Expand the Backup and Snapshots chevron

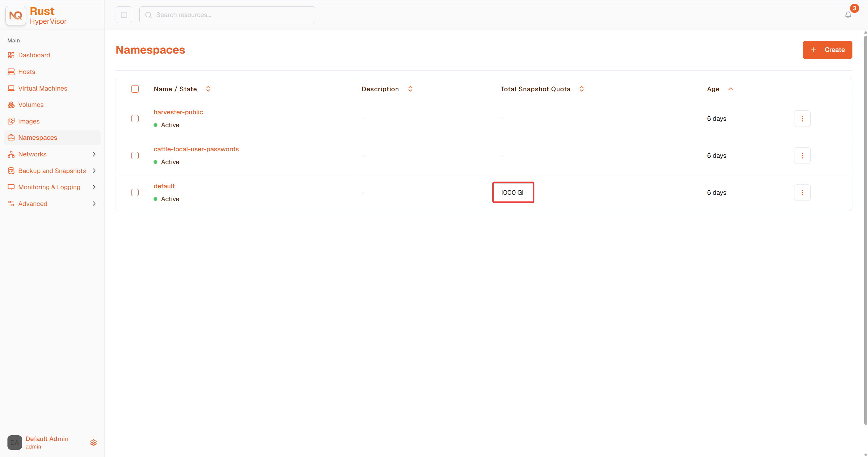(94, 171)
